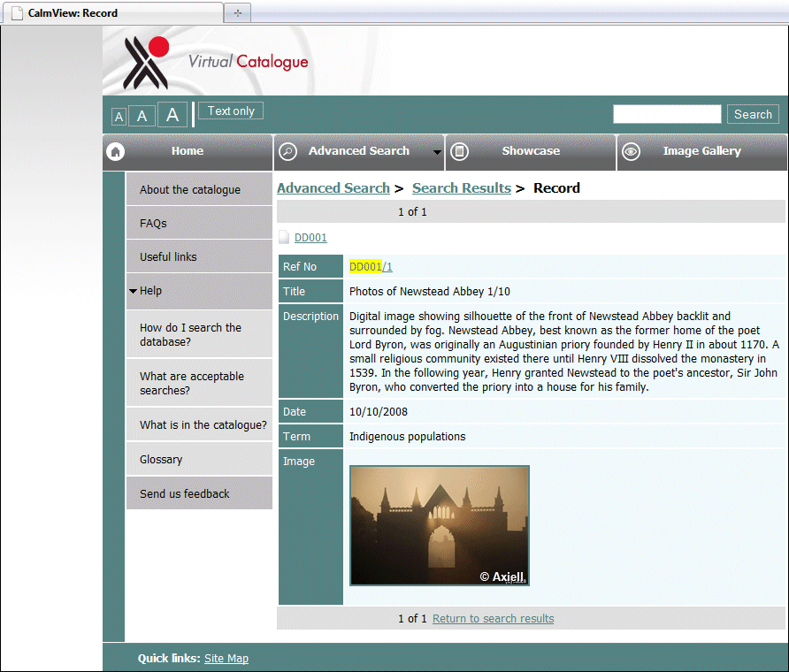
Task: Click the Advanced Search magnifier icon
Action: click(287, 152)
